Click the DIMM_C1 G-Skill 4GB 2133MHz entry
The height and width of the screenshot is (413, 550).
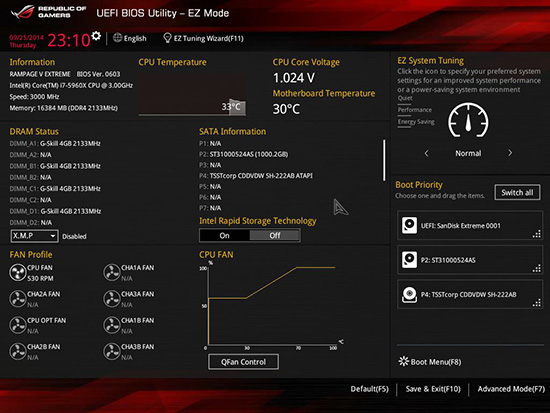point(55,188)
